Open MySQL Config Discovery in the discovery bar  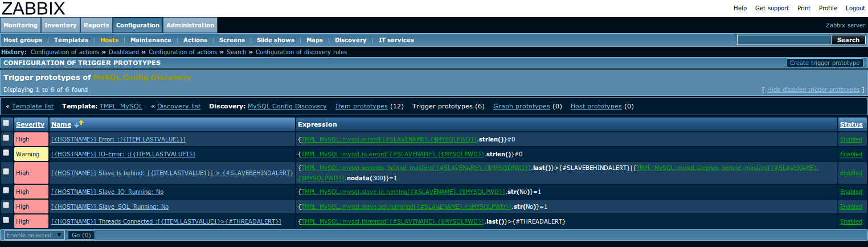click(x=287, y=106)
